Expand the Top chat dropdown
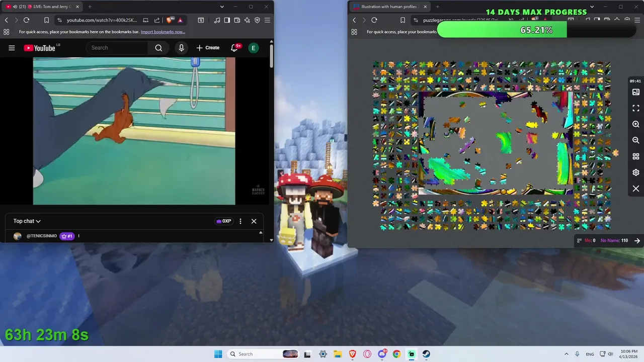 27,221
